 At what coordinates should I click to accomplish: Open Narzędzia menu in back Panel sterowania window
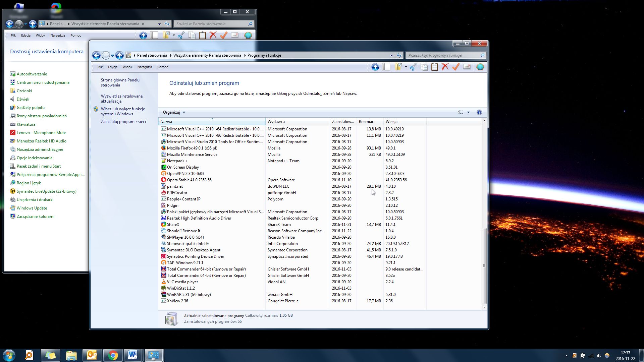58,36
